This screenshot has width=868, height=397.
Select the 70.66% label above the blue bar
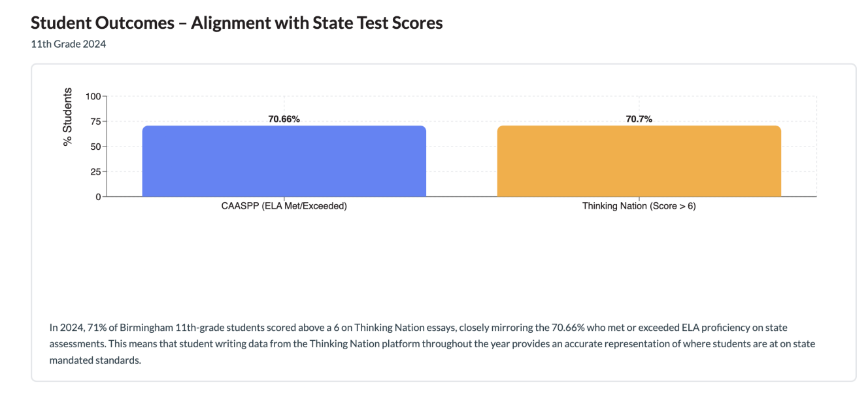coord(284,119)
